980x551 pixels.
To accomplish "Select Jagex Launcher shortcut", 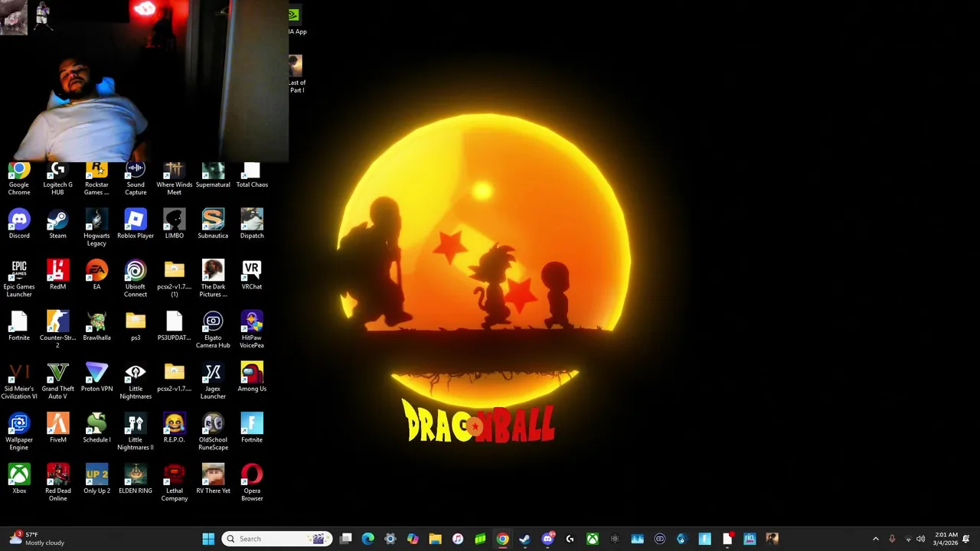I will pyautogui.click(x=213, y=381).
